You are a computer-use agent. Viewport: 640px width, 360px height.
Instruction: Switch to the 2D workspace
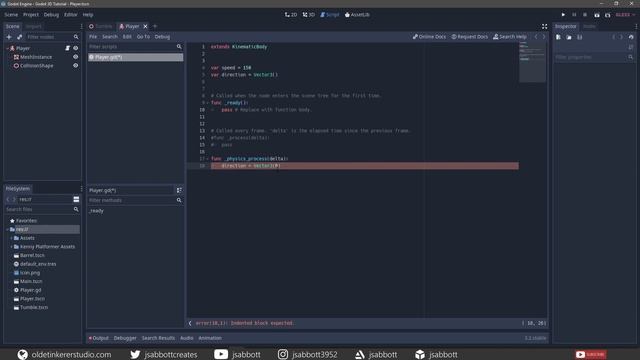click(x=291, y=15)
